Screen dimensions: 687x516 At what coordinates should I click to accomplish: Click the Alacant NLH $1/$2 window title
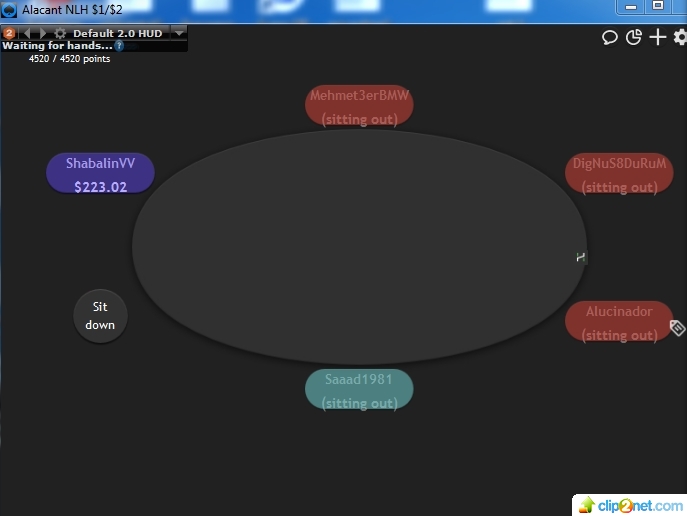tap(72, 10)
